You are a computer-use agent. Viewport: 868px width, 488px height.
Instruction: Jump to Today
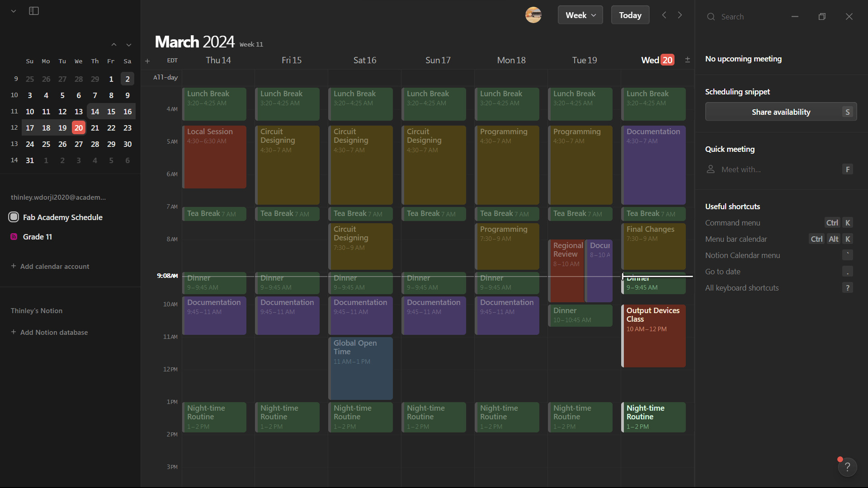630,15
